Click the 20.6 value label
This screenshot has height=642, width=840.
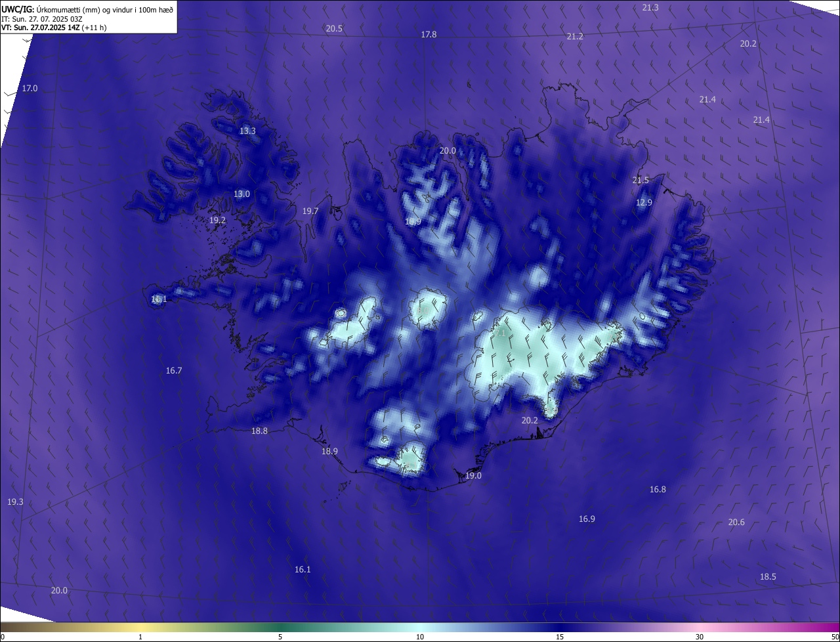coord(736,522)
